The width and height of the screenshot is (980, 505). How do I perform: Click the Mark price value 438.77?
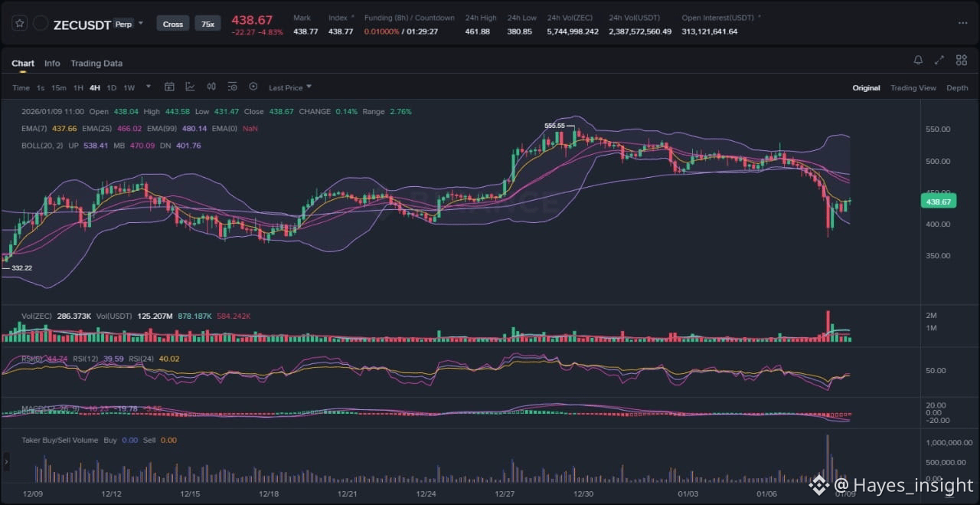[305, 31]
